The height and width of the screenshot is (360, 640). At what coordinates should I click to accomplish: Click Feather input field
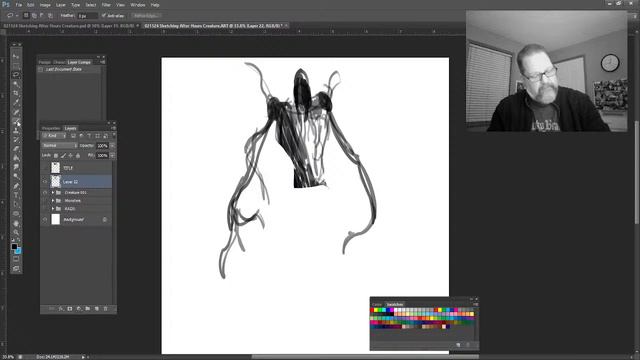(88, 16)
